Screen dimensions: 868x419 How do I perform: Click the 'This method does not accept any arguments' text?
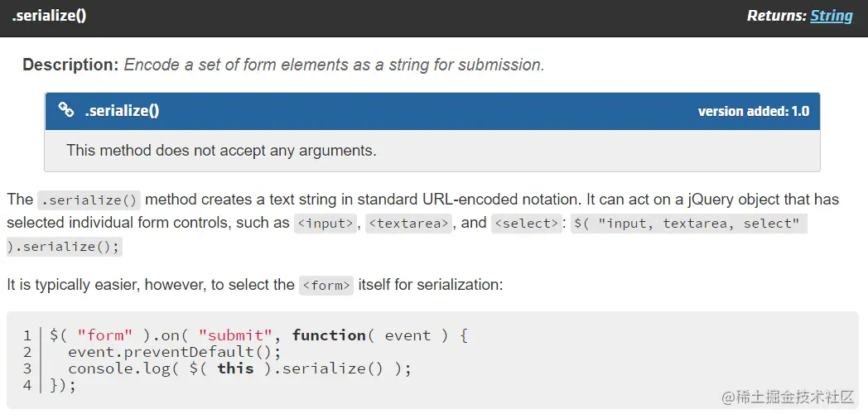point(221,151)
